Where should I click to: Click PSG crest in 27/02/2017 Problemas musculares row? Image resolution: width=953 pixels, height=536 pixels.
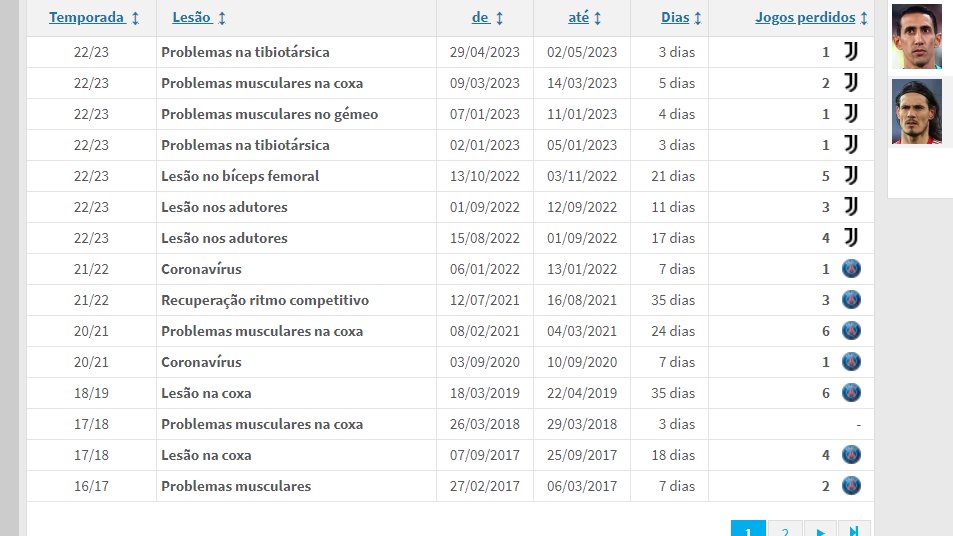[x=851, y=486]
